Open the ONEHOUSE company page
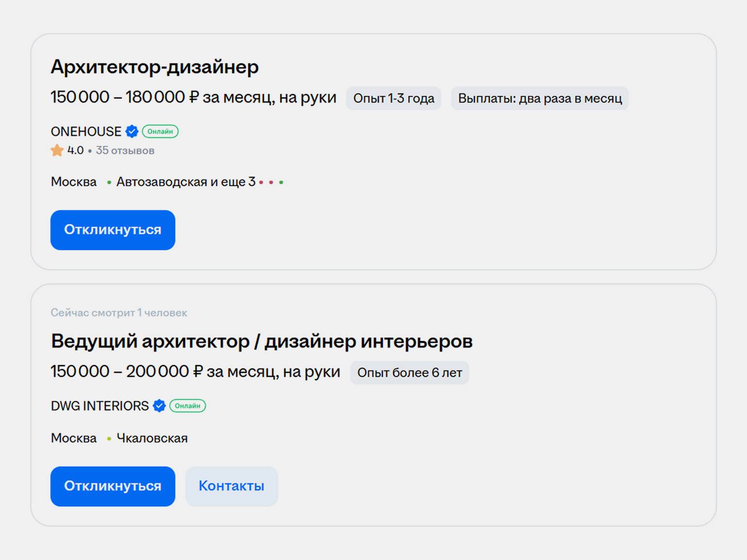 86,131
